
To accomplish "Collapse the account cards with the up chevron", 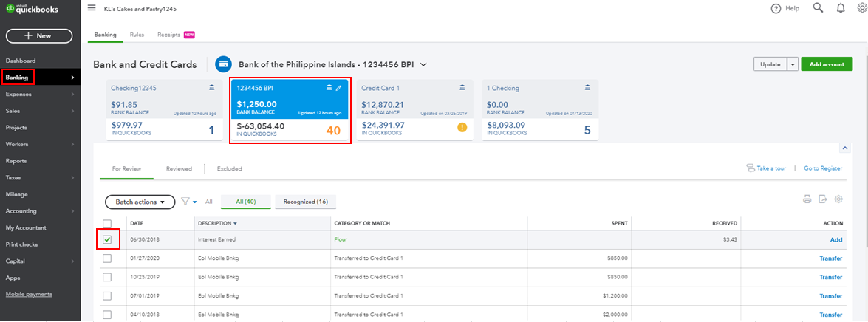I will [845, 148].
